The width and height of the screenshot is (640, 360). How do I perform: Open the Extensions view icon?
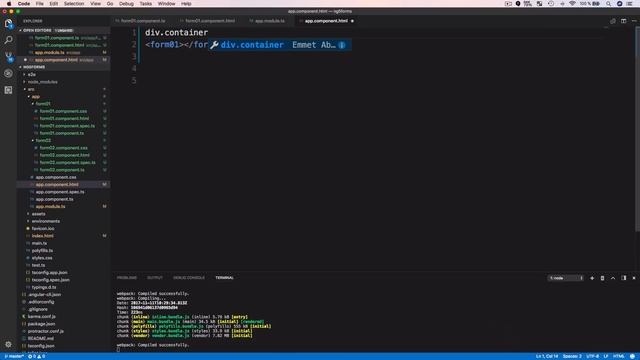tap(8, 90)
